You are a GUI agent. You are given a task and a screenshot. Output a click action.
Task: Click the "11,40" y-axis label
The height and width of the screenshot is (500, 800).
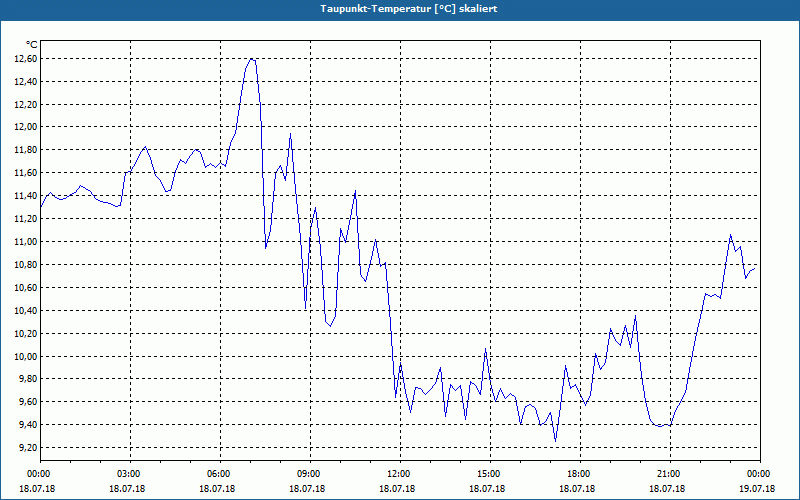pyautogui.click(x=27, y=196)
